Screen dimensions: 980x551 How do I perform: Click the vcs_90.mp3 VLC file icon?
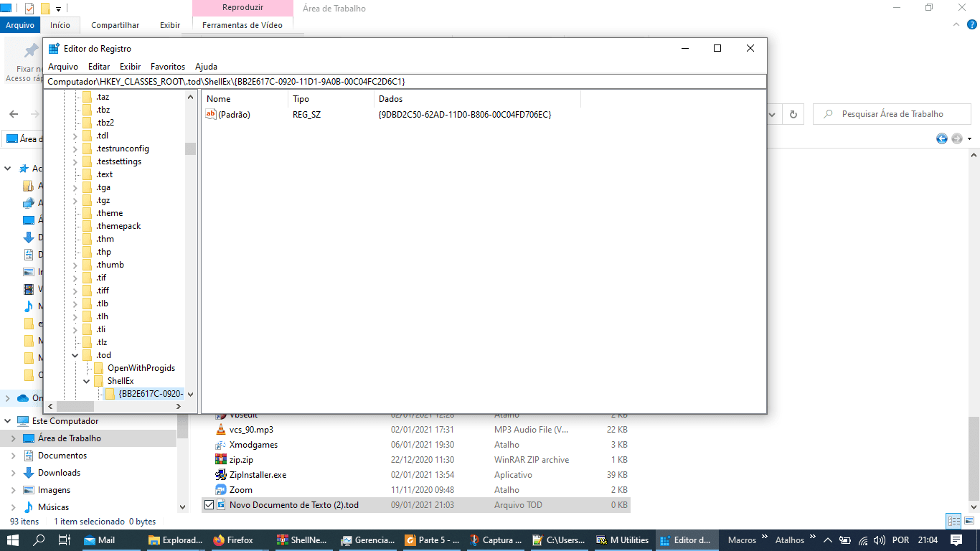(221, 430)
